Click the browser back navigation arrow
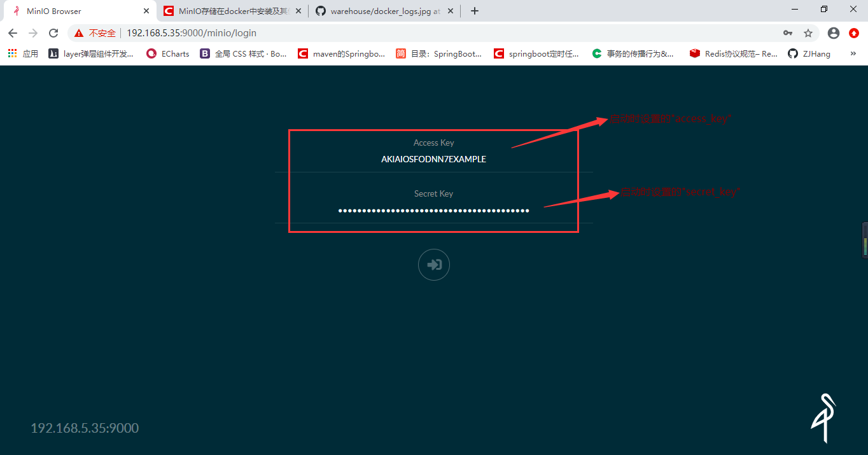This screenshot has height=455, width=868. pos(13,33)
